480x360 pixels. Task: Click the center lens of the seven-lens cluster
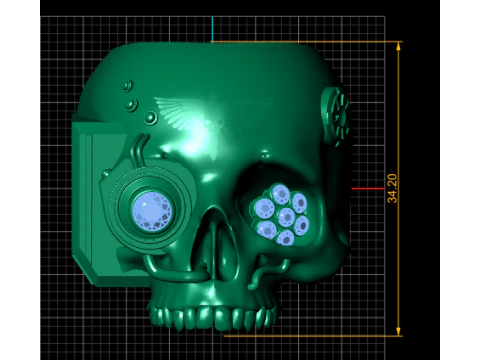[286, 217]
